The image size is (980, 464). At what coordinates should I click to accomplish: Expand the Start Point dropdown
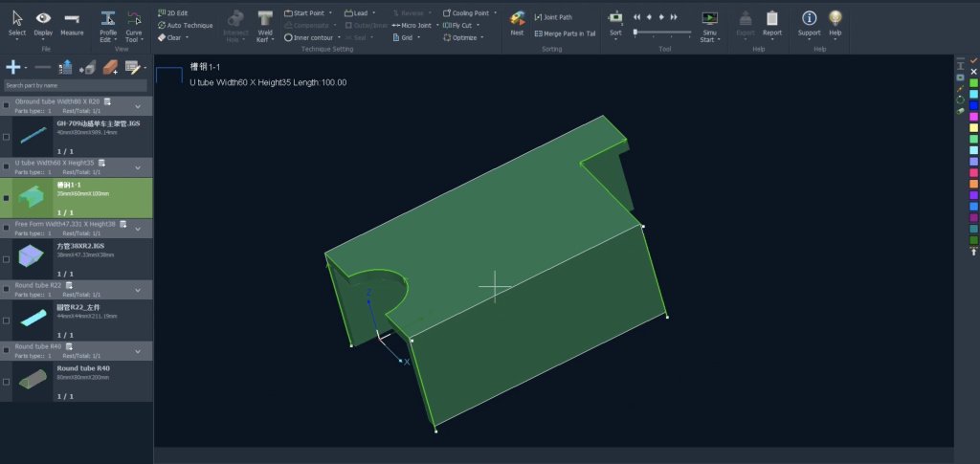pos(331,13)
